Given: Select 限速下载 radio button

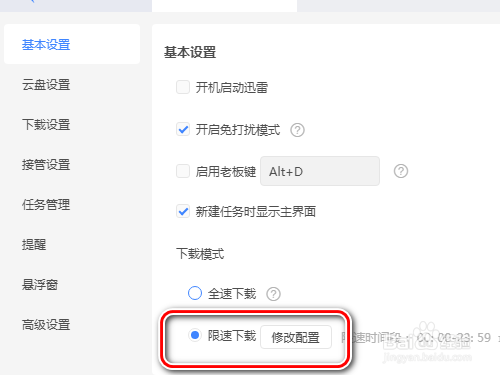Looking at the screenshot, I should 195,335.
